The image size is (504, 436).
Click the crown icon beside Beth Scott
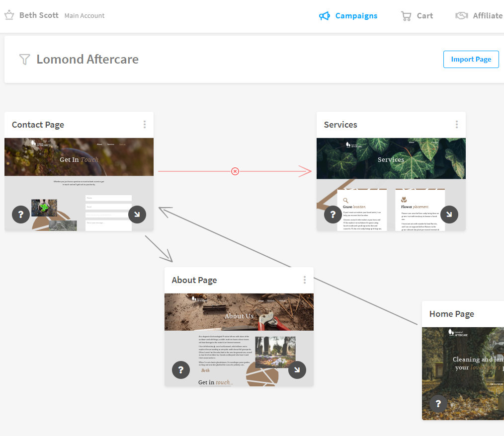[9, 15]
